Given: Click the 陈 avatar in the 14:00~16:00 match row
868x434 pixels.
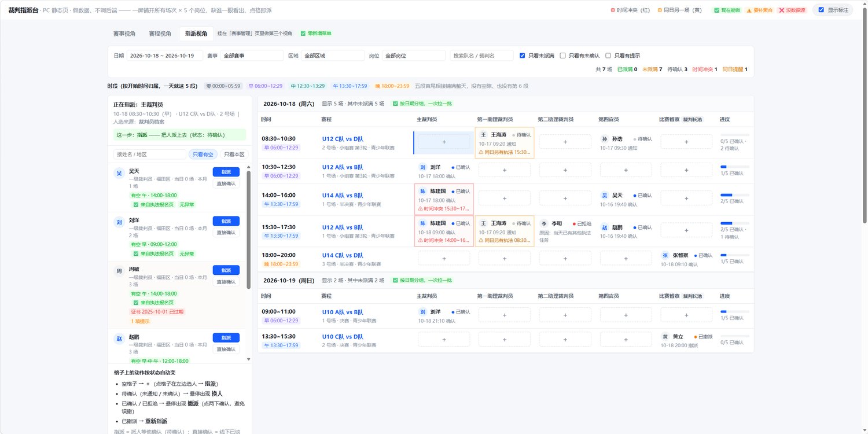Looking at the screenshot, I should (423, 192).
